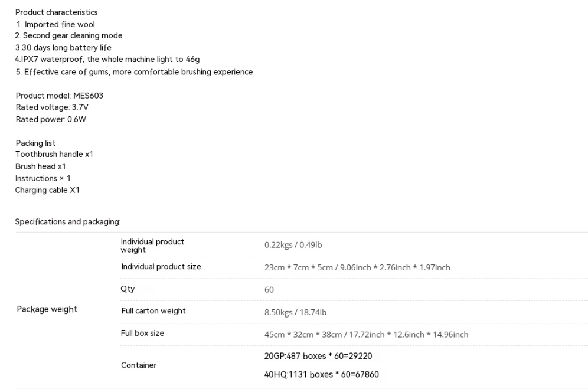This screenshot has width=588, height=389.
Task: Select the Package weight row label
Action: [47, 309]
